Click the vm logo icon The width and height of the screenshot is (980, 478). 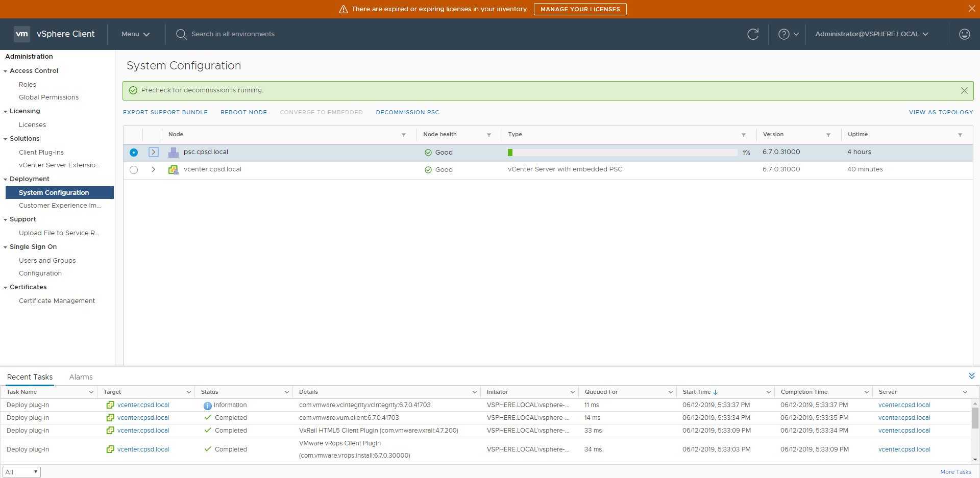pos(22,34)
